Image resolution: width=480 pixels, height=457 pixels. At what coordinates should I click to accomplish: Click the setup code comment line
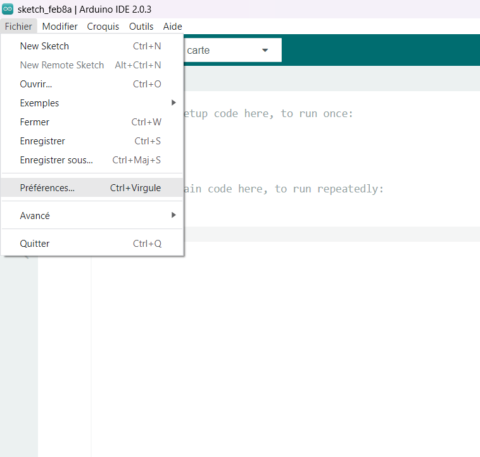point(268,114)
